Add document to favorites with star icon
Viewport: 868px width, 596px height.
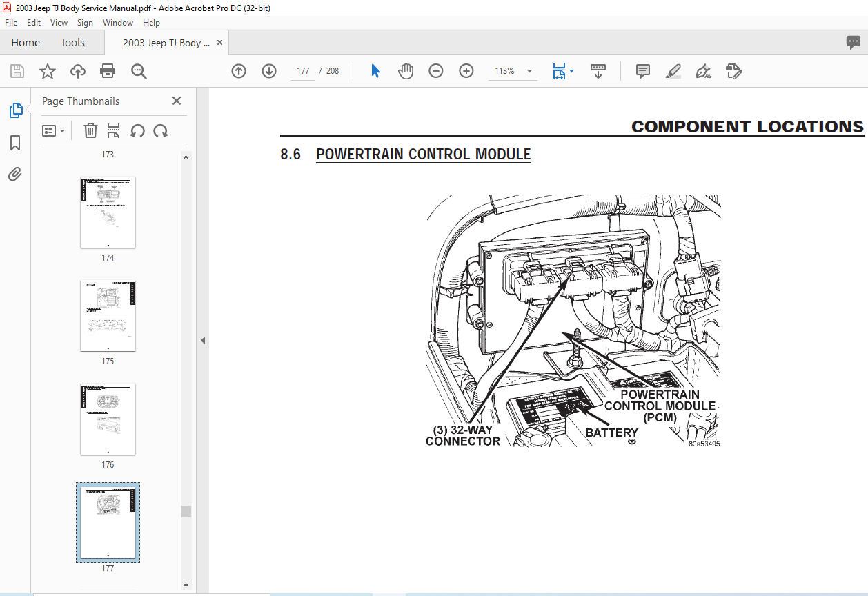pos(47,71)
